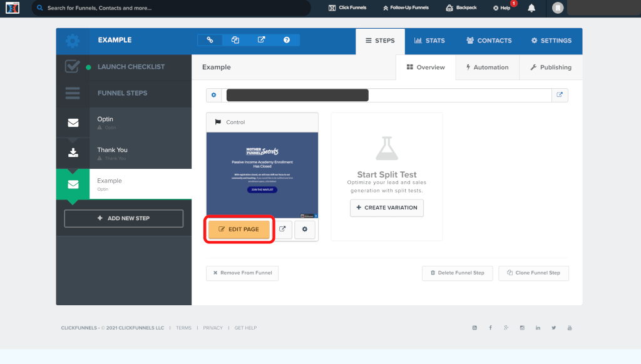Click the clone funnel icon in toolbar
This screenshot has height=364, width=641.
[235, 40]
